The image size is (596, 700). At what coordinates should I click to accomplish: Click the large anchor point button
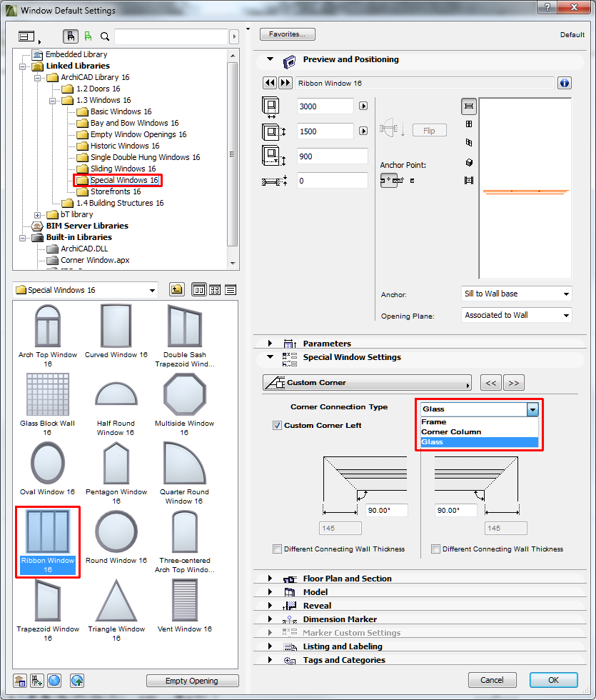tap(390, 180)
